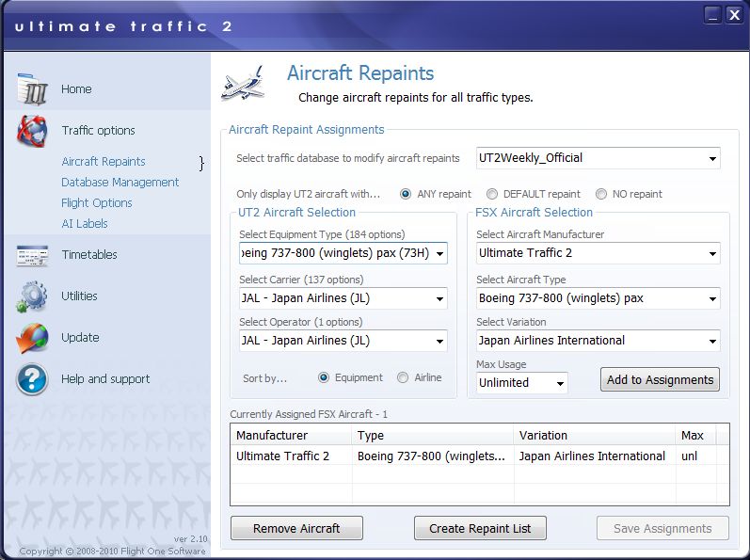Open the Select Aircraft Type dropdown

pyautogui.click(x=598, y=298)
